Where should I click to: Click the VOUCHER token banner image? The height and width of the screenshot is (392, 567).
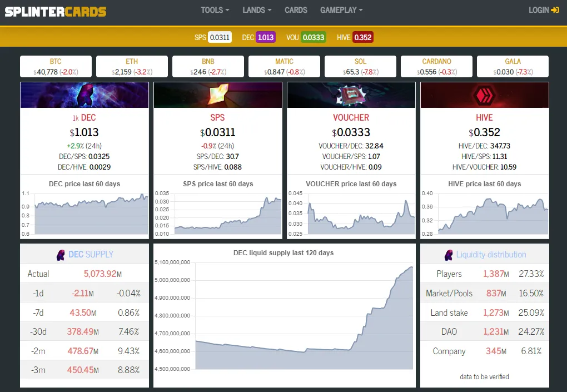click(351, 95)
